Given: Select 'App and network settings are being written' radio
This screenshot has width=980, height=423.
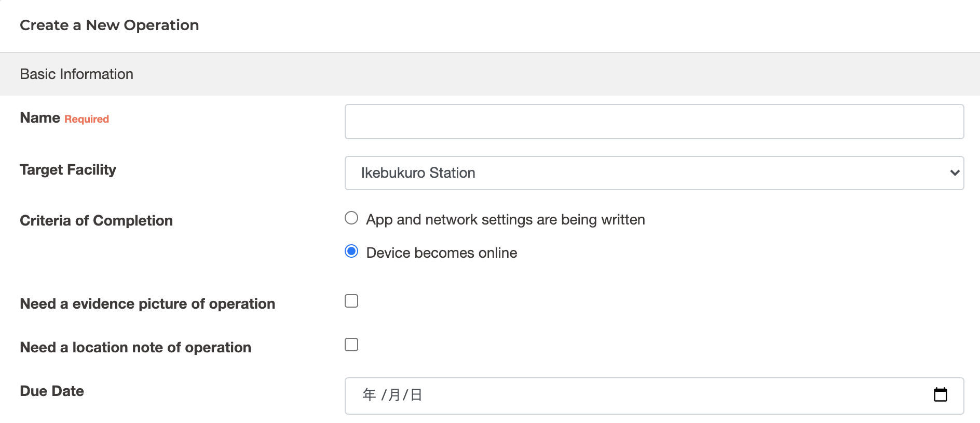Looking at the screenshot, I should (x=351, y=218).
